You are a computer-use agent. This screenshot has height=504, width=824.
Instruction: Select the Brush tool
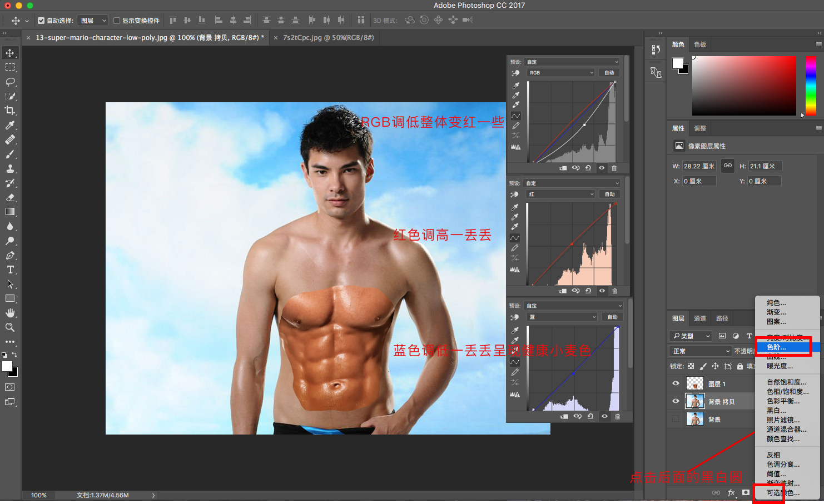pos(10,154)
